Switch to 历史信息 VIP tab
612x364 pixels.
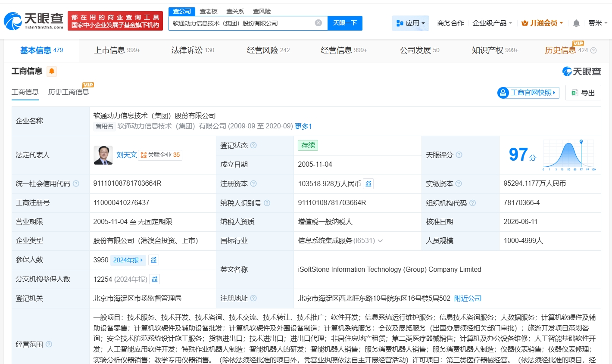(566, 50)
